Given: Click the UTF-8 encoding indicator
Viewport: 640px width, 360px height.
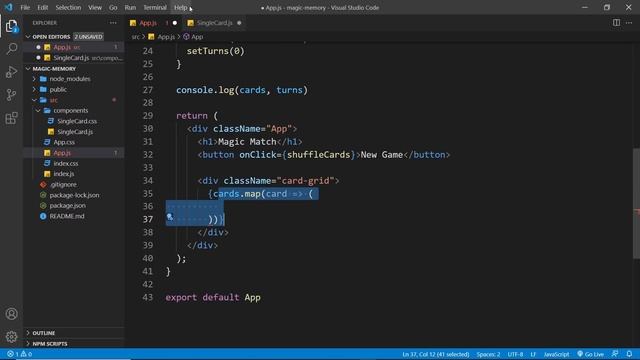Looking at the screenshot, I should [x=515, y=354].
